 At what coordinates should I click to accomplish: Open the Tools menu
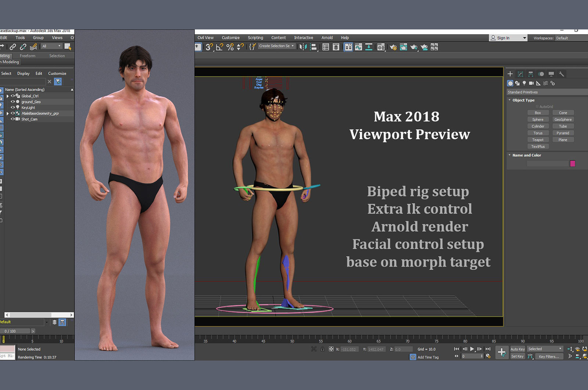pyautogui.click(x=20, y=38)
